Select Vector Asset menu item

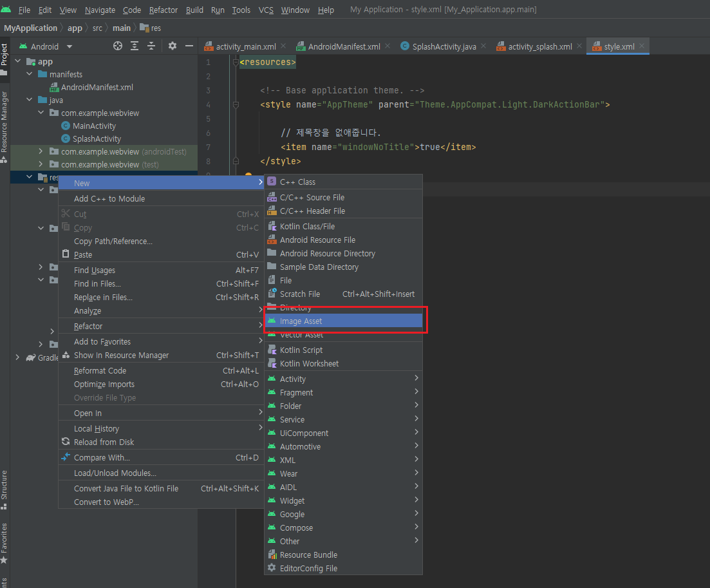pos(343,335)
